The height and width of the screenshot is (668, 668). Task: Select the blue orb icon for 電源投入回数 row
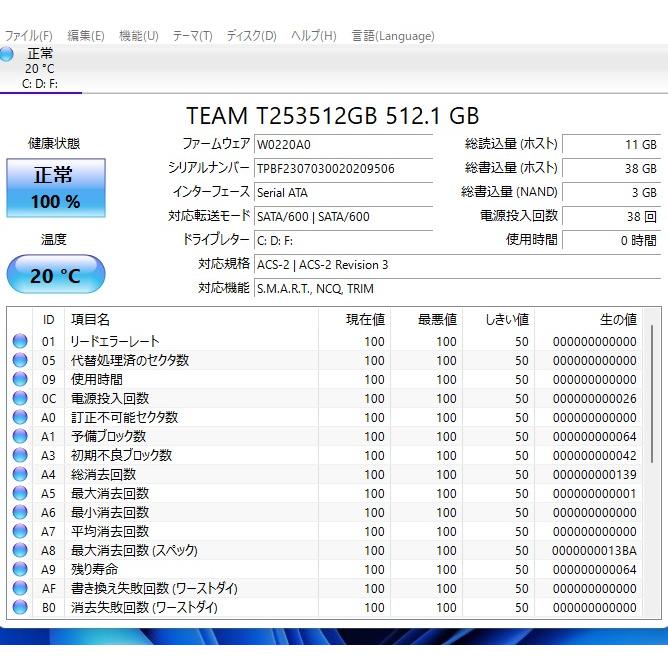tap(20, 398)
